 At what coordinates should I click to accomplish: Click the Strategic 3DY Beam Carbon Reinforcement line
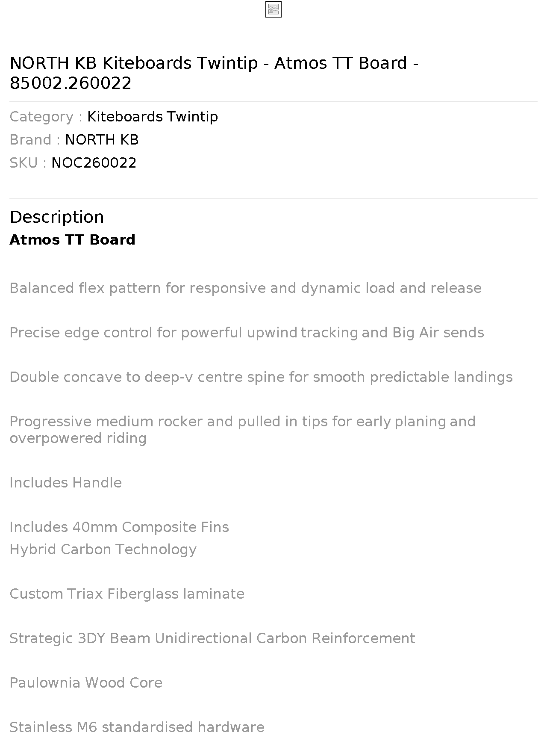pos(212,638)
